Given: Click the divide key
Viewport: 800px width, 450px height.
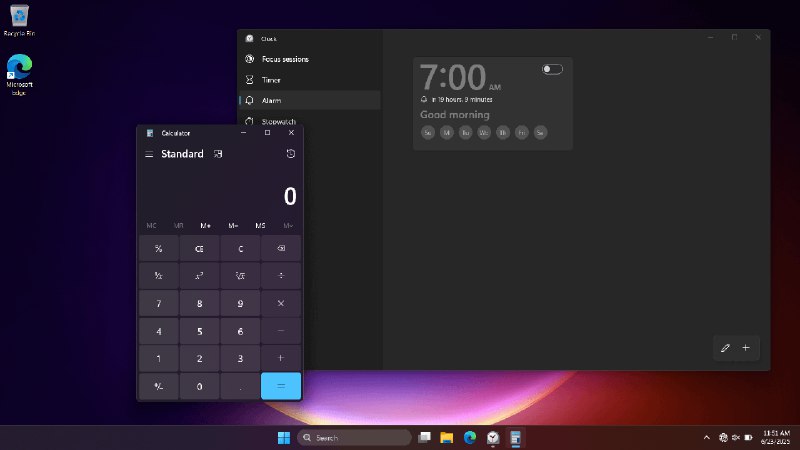Looking at the screenshot, I should [x=281, y=276].
